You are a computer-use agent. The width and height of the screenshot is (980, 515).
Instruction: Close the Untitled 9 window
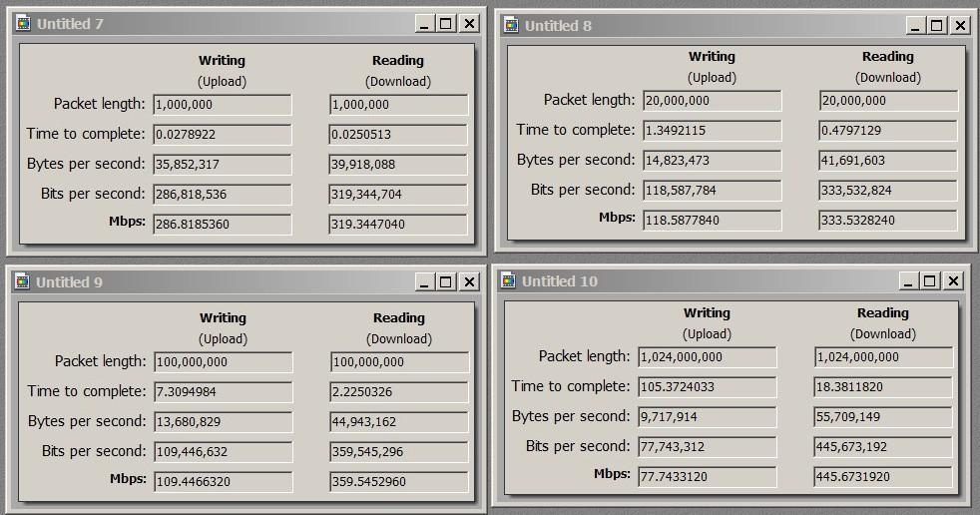(469, 282)
